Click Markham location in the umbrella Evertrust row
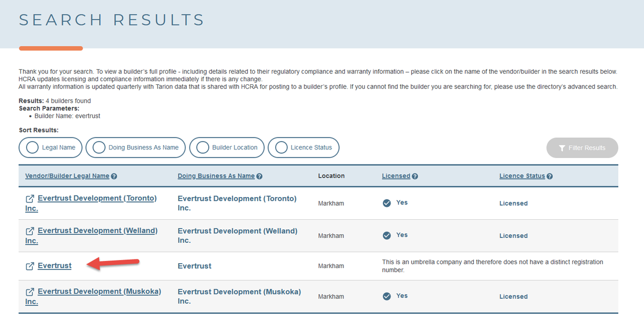Image resolution: width=644 pixels, height=332 pixels. 331,266
